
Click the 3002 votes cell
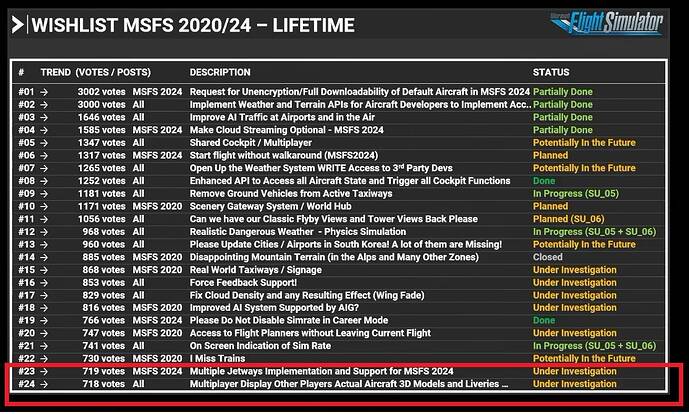pos(101,92)
